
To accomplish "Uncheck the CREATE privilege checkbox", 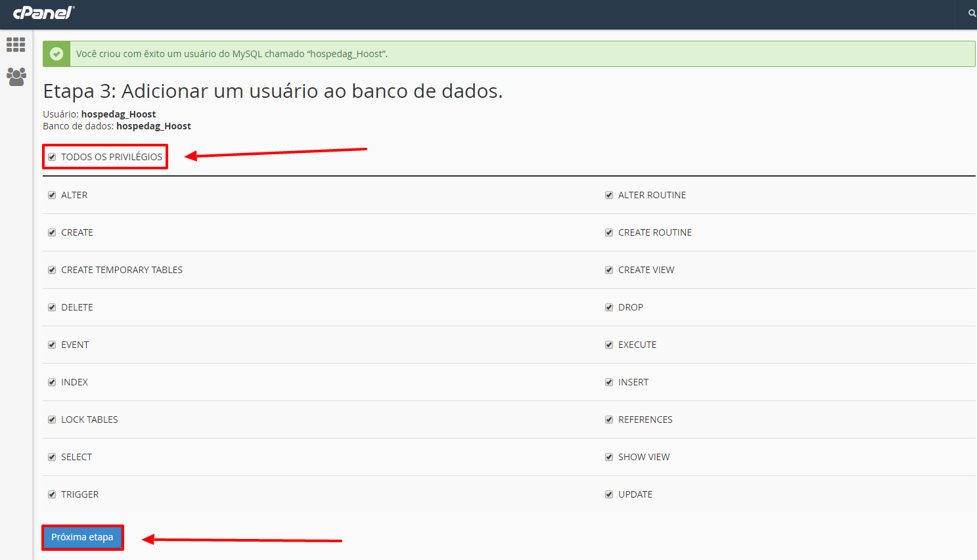I will tap(52, 232).
